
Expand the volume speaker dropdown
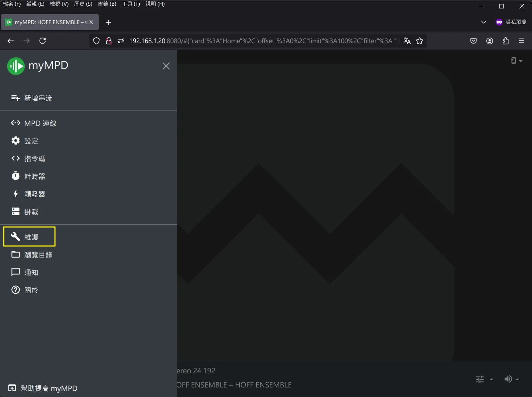tap(511, 379)
